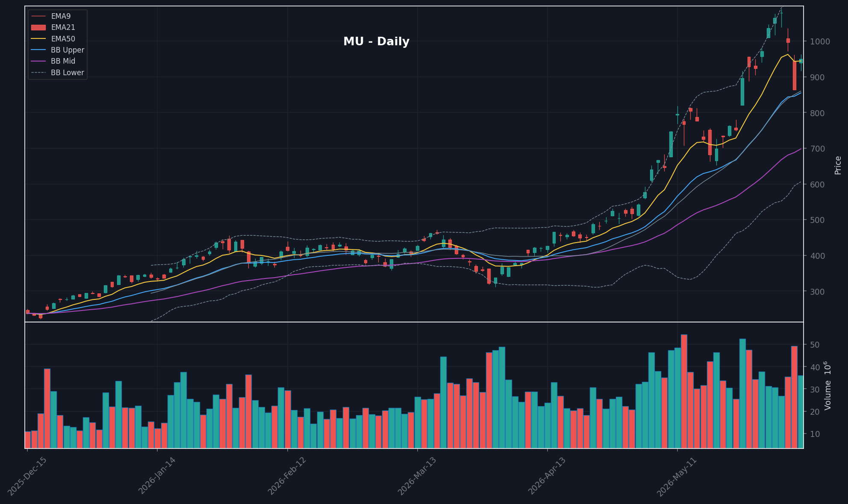Click the blue BB Upper legend line
This screenshot has height=504, width=848.
[38, 50]
